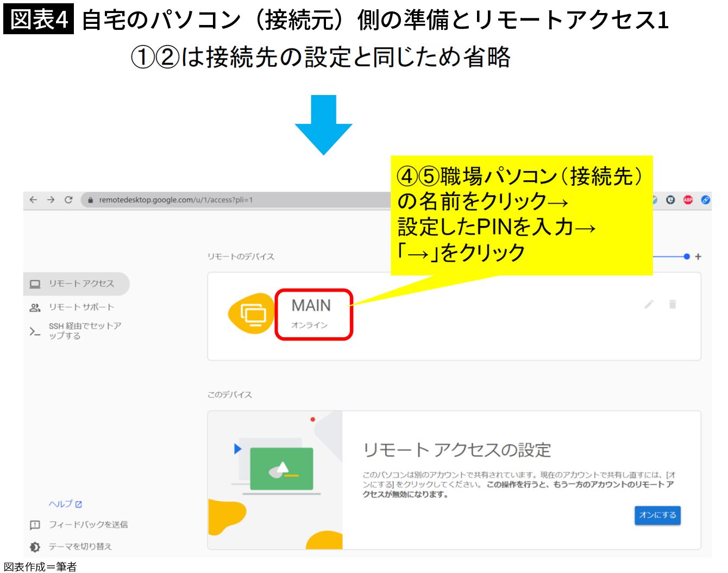
Task: Click the plus icon beside the slider
Action: click(x=698, y=256)
